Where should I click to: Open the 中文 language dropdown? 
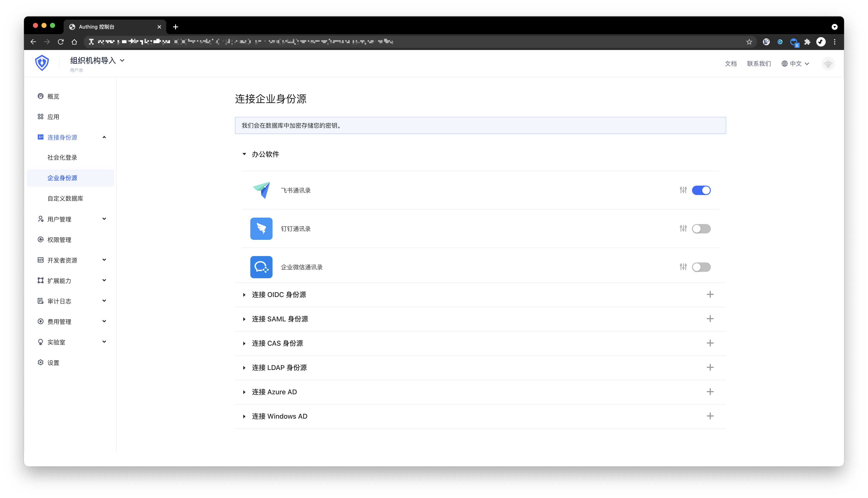(795, 64)
